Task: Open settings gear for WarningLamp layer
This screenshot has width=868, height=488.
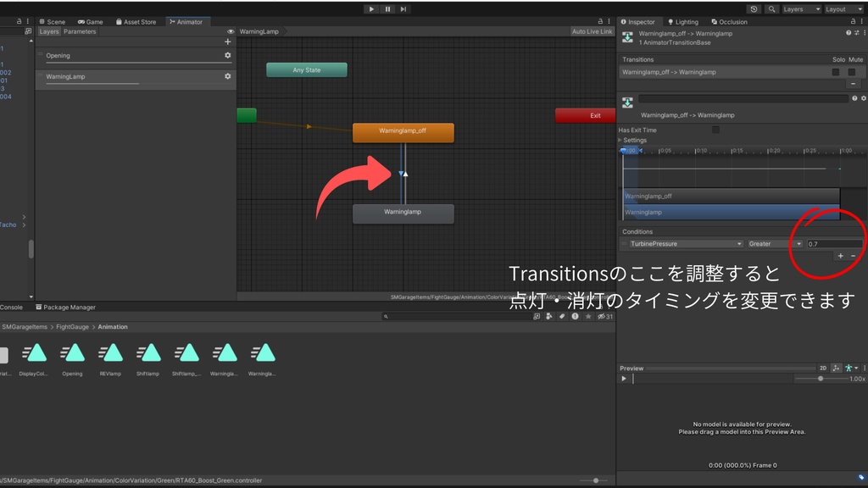Action: pos(227,76)
